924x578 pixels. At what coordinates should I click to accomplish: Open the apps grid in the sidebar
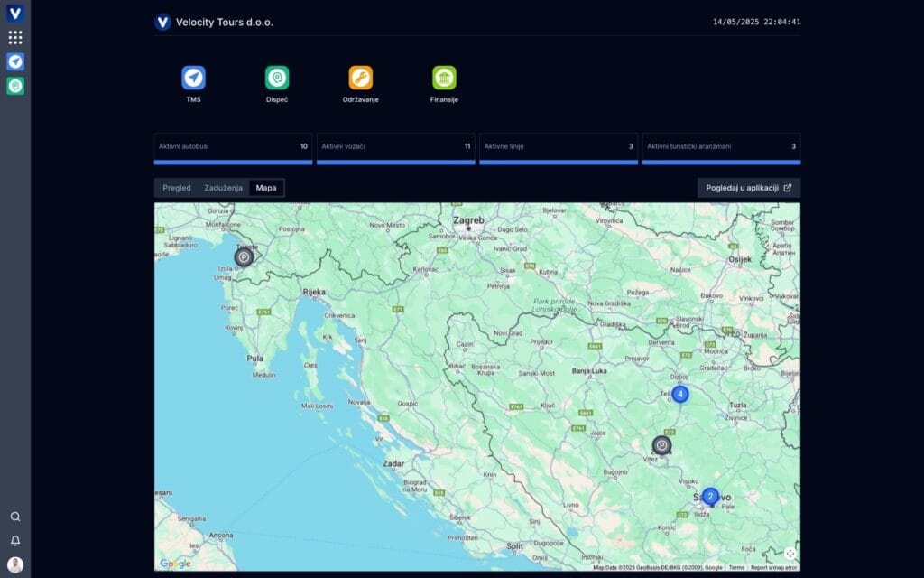15,38
